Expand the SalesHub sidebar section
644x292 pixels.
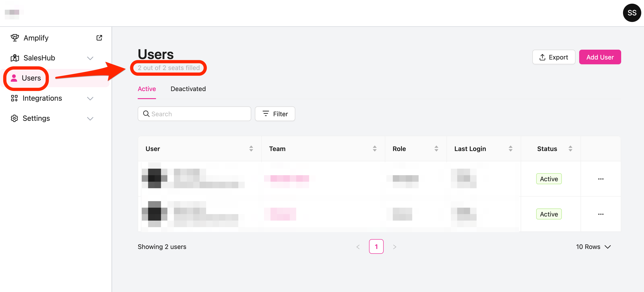[x=90, y=58]
